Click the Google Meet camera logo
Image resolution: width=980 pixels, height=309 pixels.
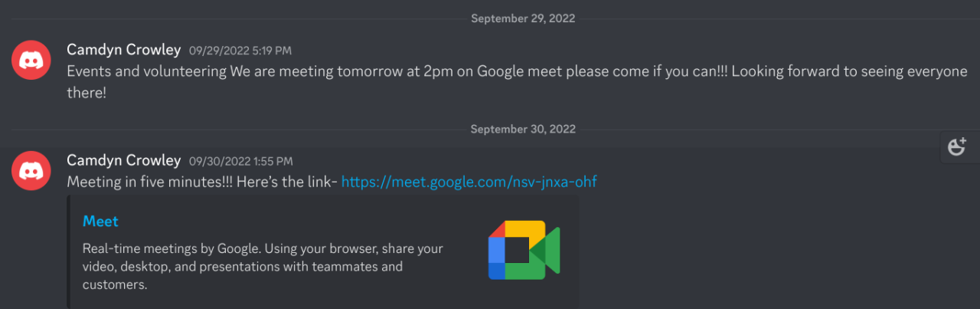tap(524, 250)
